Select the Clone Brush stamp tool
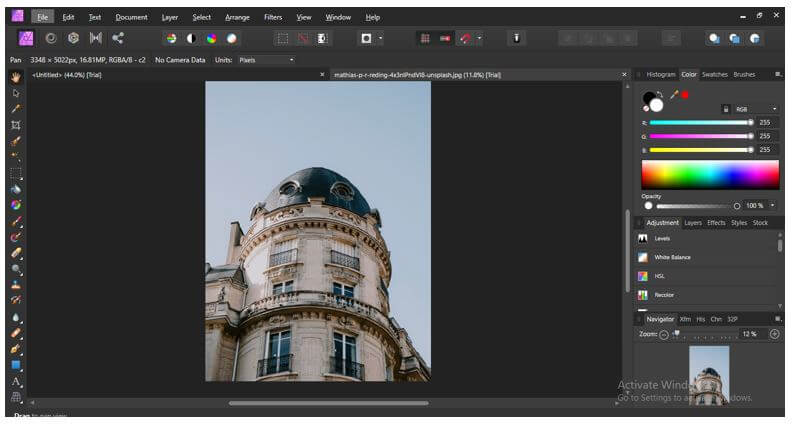The height and width of the screenshot is (426, 806). (x=16, y=285)
